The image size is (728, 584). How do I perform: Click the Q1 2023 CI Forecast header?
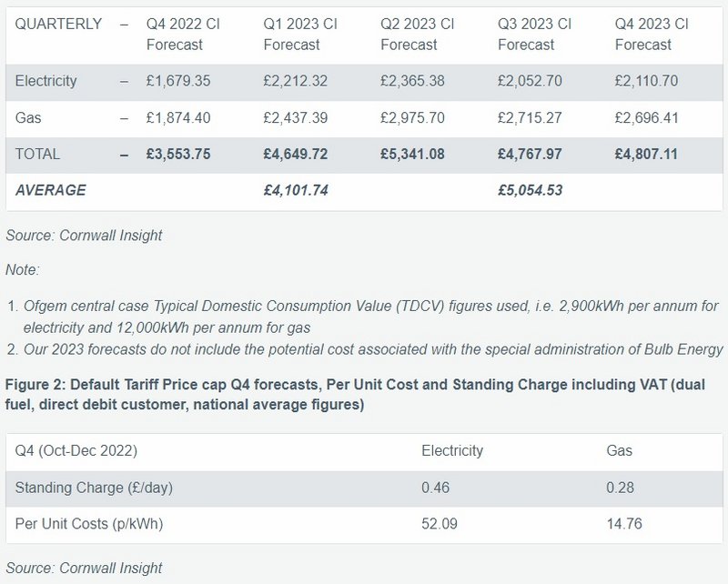(299, 34)
